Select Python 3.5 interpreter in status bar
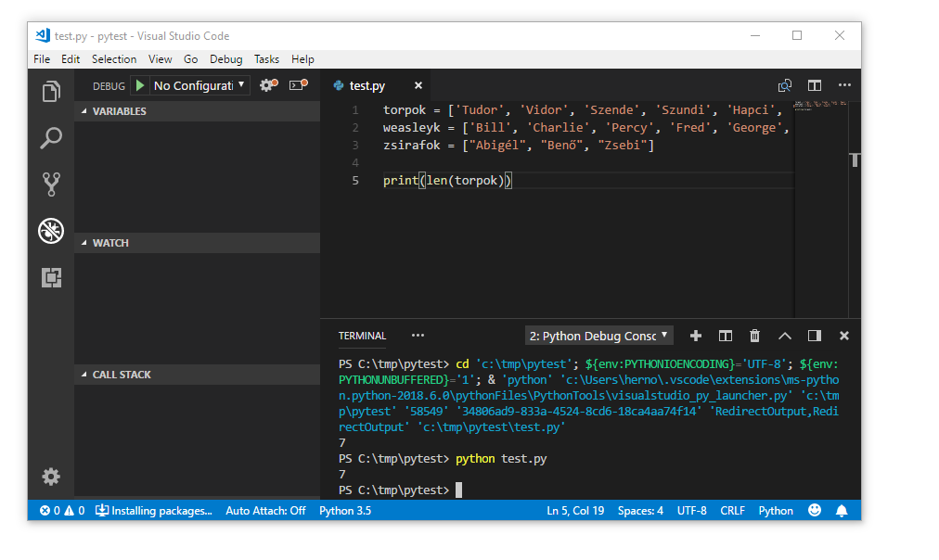The height and width of the screenshot is (560, 939). [x=345, y=510]
